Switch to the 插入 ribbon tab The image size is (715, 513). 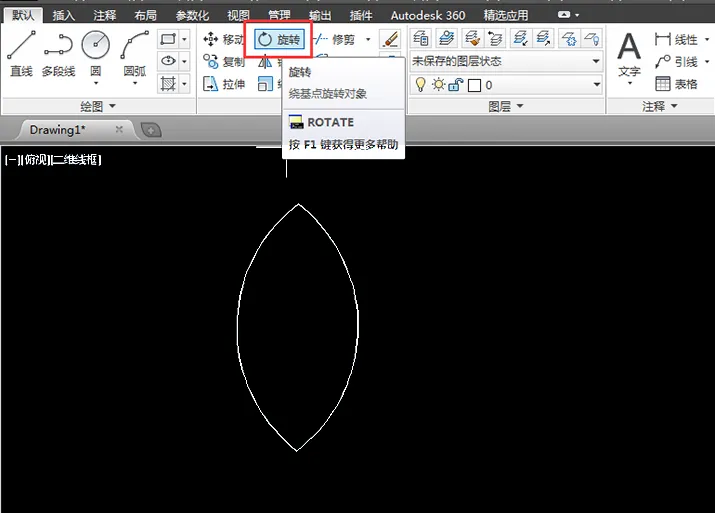[x=63, y=16]
